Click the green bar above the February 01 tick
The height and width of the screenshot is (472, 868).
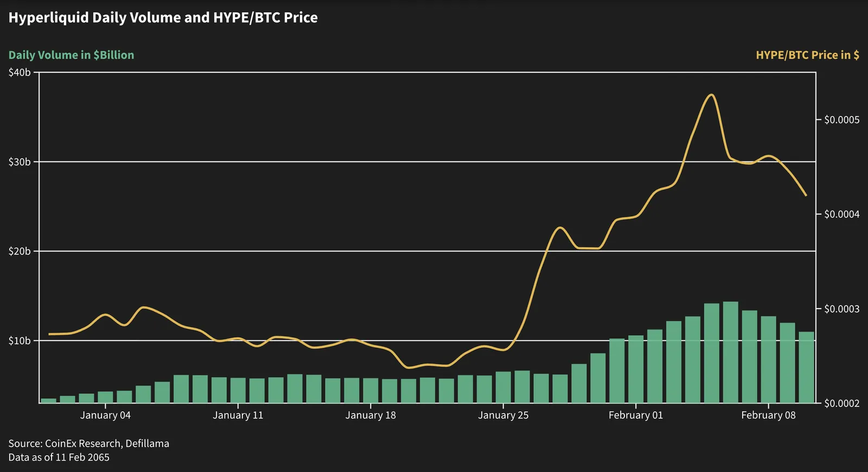[636, 369]
